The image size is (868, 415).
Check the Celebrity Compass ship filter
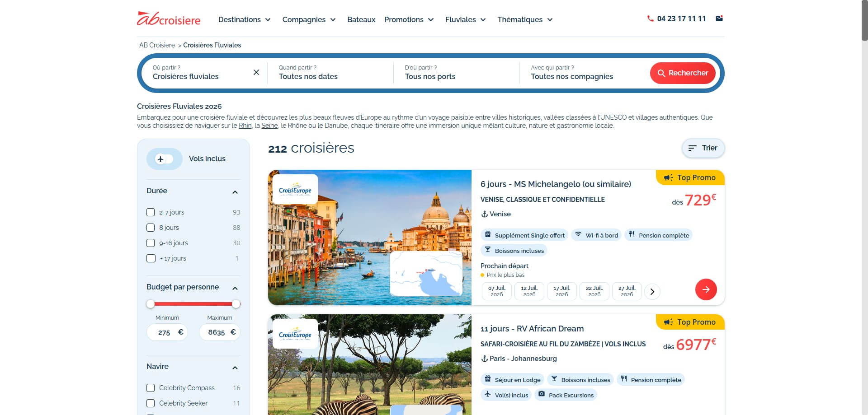pos(151,388)
